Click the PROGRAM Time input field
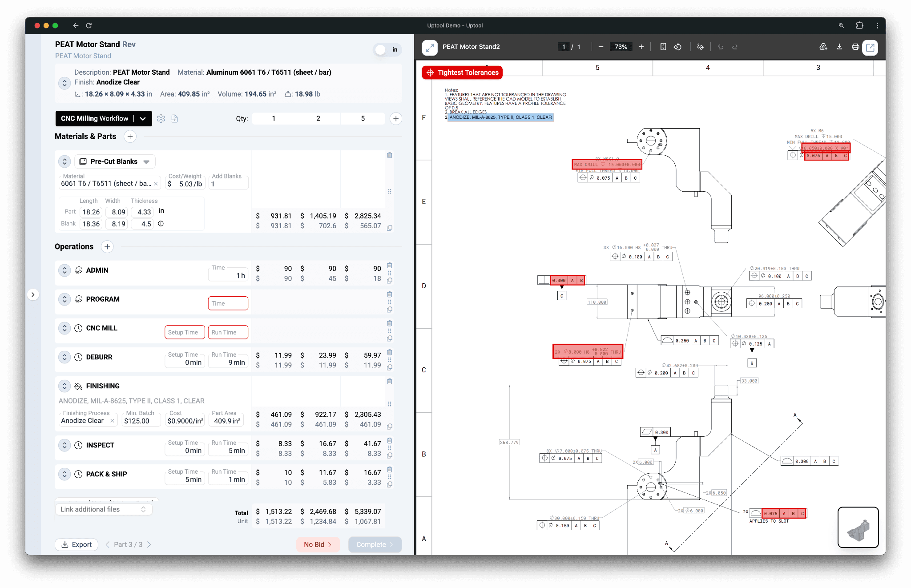The image size is (911, 588). click(x=228, y=303)
